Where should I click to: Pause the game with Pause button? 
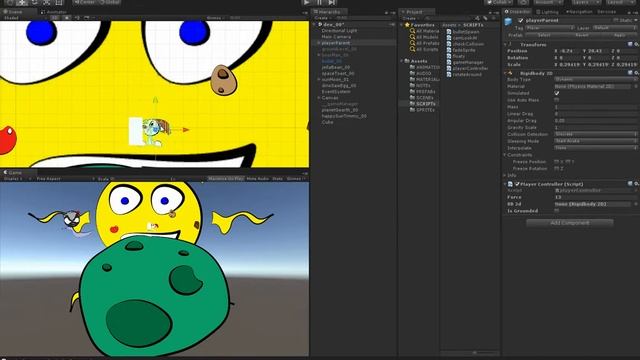[x=319, y=2]
